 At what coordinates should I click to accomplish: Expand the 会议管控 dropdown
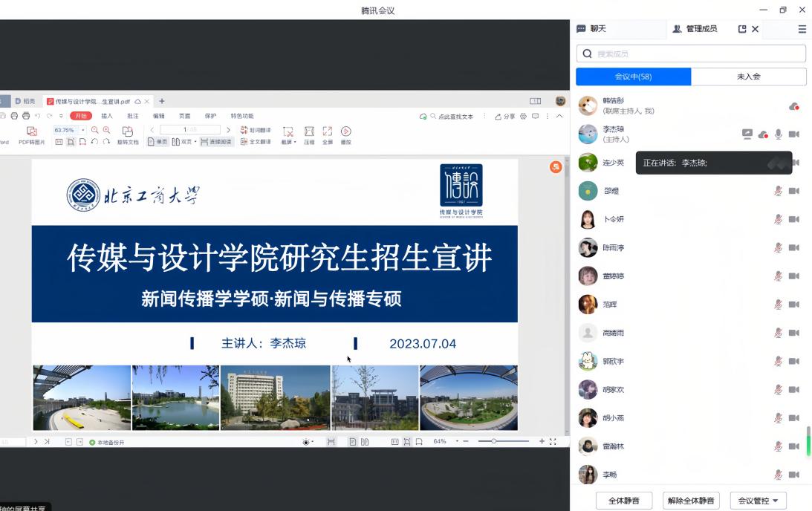758,501
